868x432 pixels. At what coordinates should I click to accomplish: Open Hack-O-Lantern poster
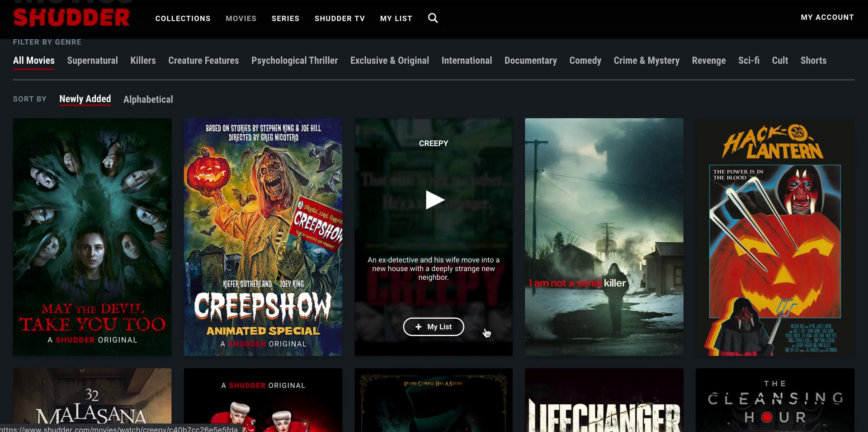tap(775, 237)
